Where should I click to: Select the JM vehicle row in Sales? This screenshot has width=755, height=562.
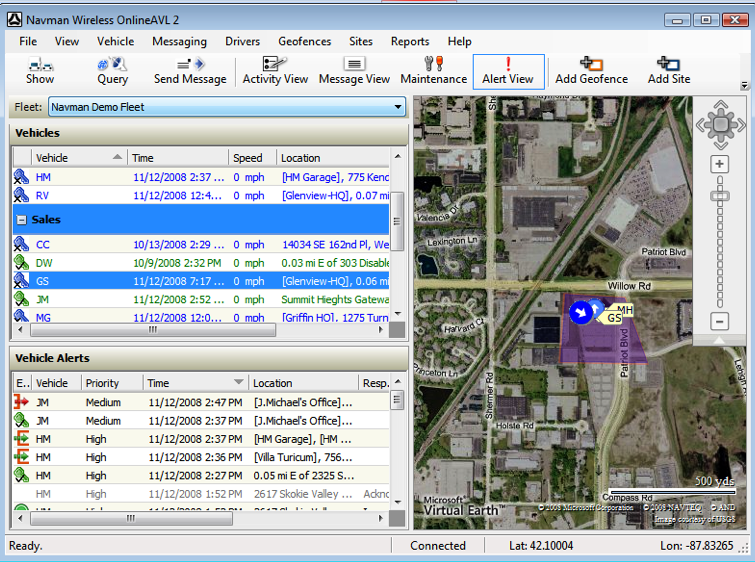pos(201,300)
